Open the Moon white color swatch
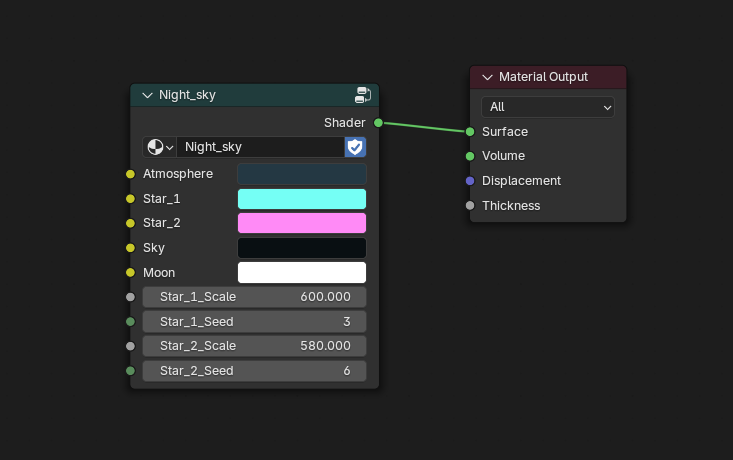Screen dimensions: 733x460 (x=301, y=272)
